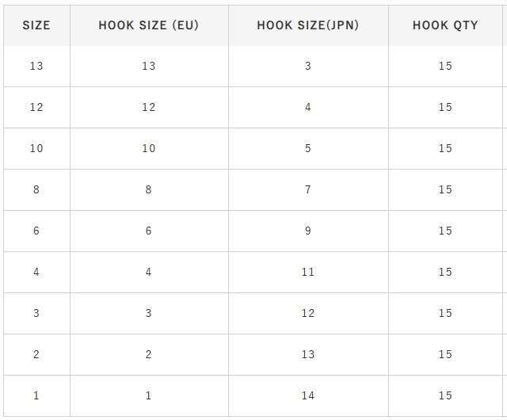
Task: Click the hook quantity for size 3 row
Action: pyautogui.click(x=445, y=313)
